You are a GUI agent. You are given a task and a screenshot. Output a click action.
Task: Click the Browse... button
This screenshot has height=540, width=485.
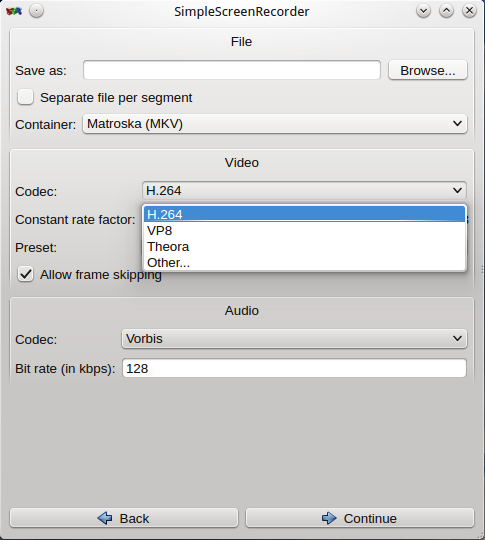428,70
